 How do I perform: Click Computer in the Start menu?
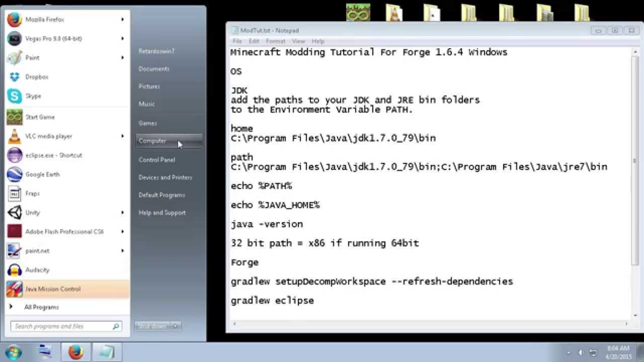pos(169,141)
